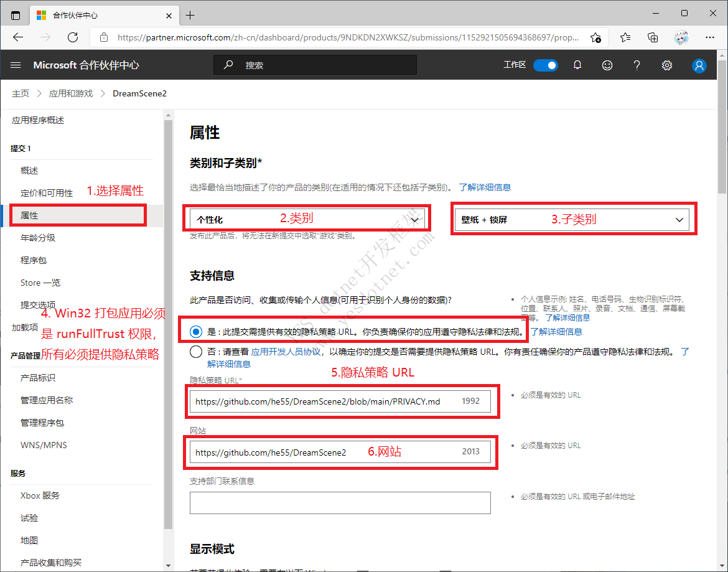Click the 提交 1 heading
The width and height of the screenshot is (728, 572).
[x=21, y=149]
